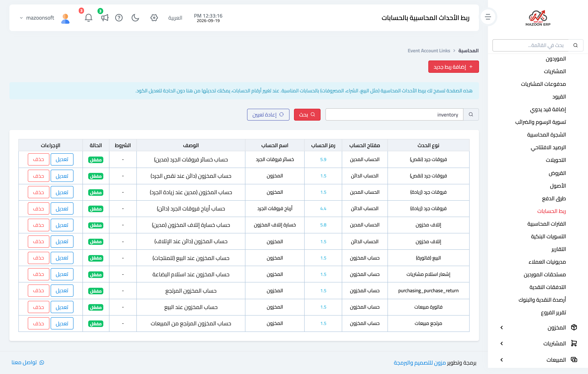Viewport: 588px width, 374px height.
Task: Open الشجرة المحاسبية menu item
Action: [547, 135]
